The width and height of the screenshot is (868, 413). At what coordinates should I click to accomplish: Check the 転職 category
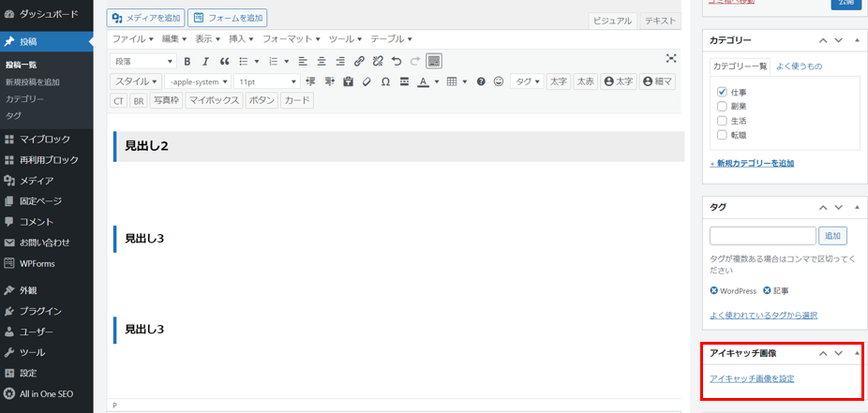coord(722,135)
